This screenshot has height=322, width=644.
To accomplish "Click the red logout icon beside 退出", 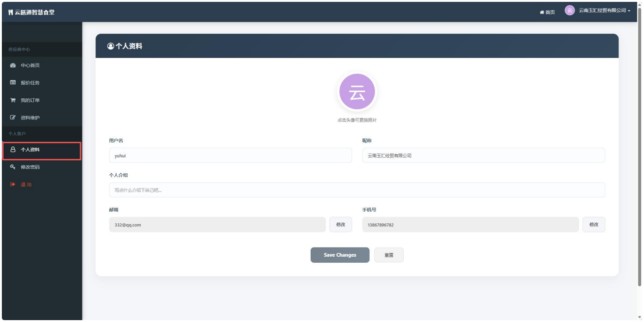I will tap(13, 184).
